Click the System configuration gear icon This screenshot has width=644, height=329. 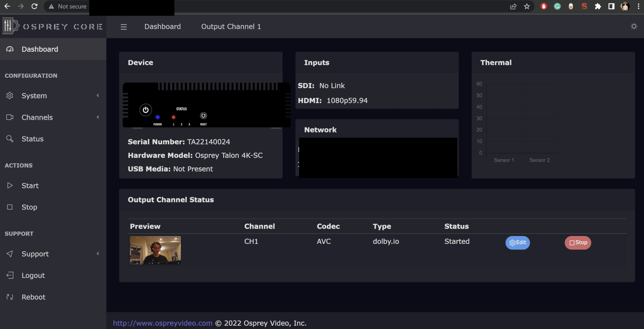[10, 95]
